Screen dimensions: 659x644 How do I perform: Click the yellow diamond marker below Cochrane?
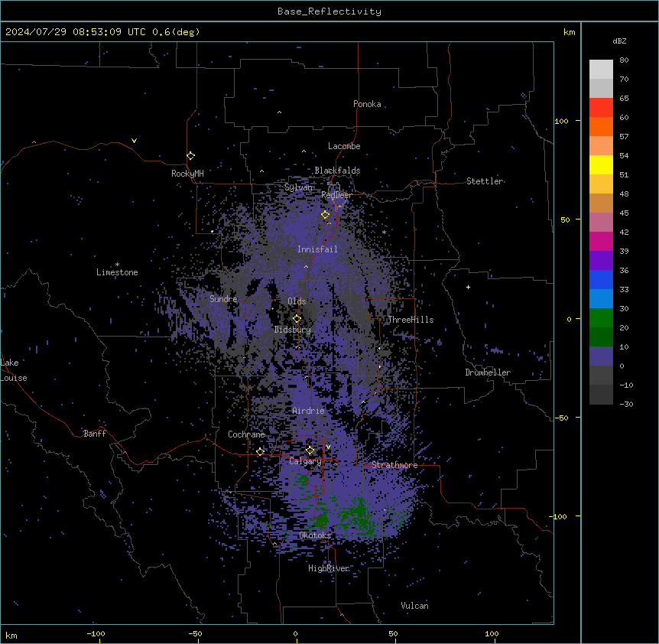260,451
